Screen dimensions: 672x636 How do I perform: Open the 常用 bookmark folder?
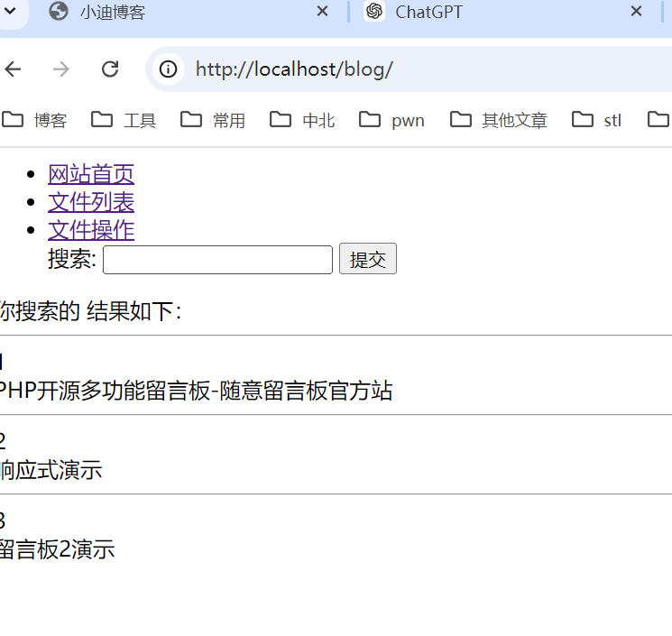click(213, 120)
